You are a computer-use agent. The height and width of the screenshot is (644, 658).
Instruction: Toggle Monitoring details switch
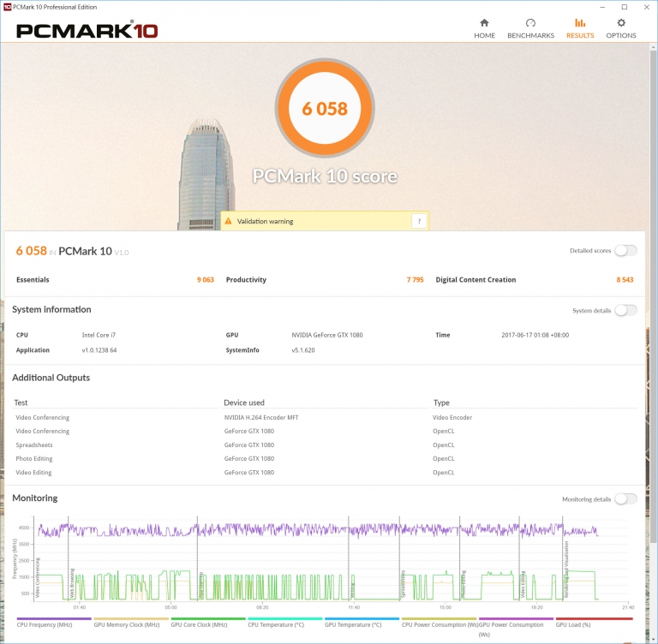(x=625, y=498)
